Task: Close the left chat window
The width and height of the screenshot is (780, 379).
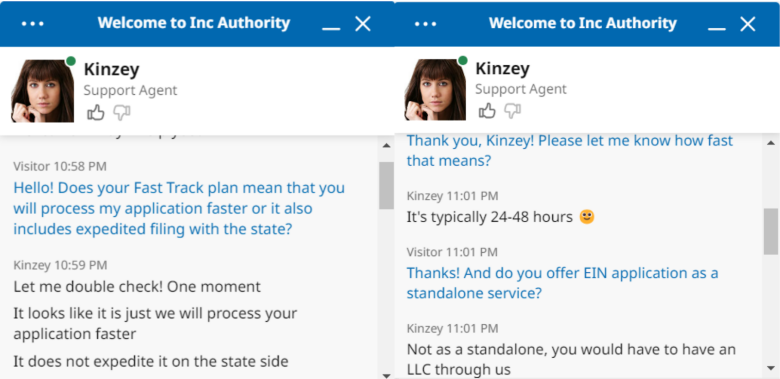Action: pyautogui.click(x=363, y=23)
